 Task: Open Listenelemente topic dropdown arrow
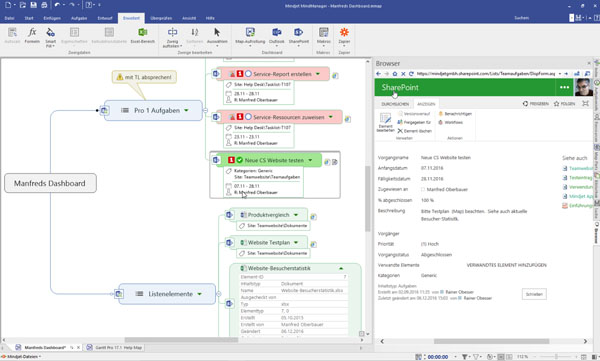(199, 294)
